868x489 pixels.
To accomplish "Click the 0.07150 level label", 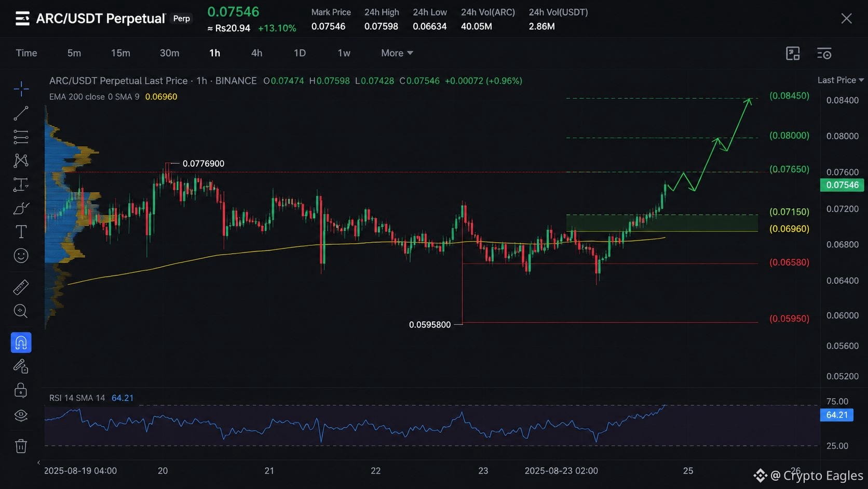I will [x=789, y=212].
